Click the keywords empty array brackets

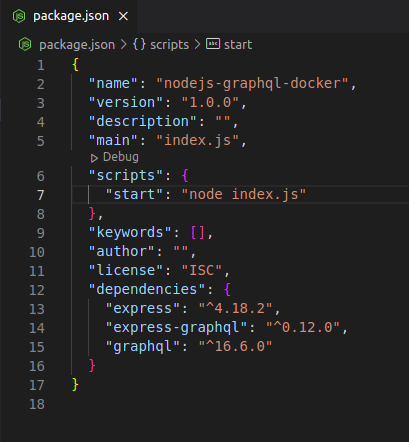point(197,232)
